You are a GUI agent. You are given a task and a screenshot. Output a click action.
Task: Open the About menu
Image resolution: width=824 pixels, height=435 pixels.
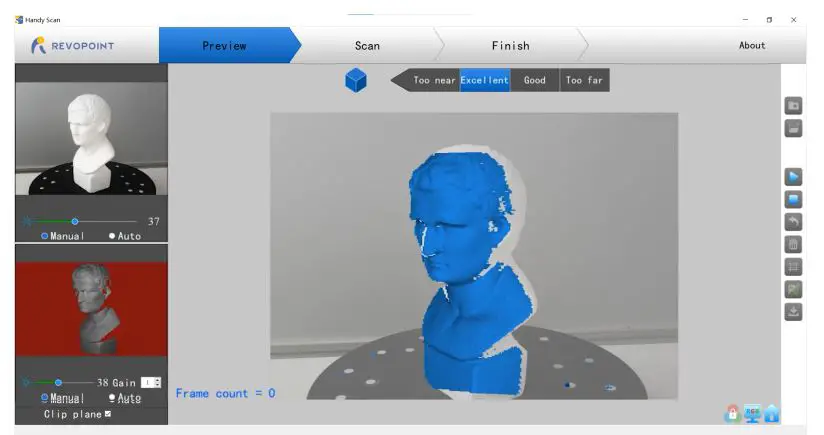(752, 45)
